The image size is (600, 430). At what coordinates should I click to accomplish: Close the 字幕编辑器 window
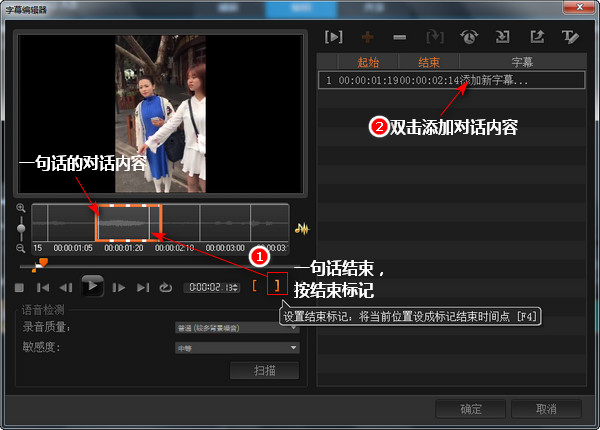coord(579,7)
